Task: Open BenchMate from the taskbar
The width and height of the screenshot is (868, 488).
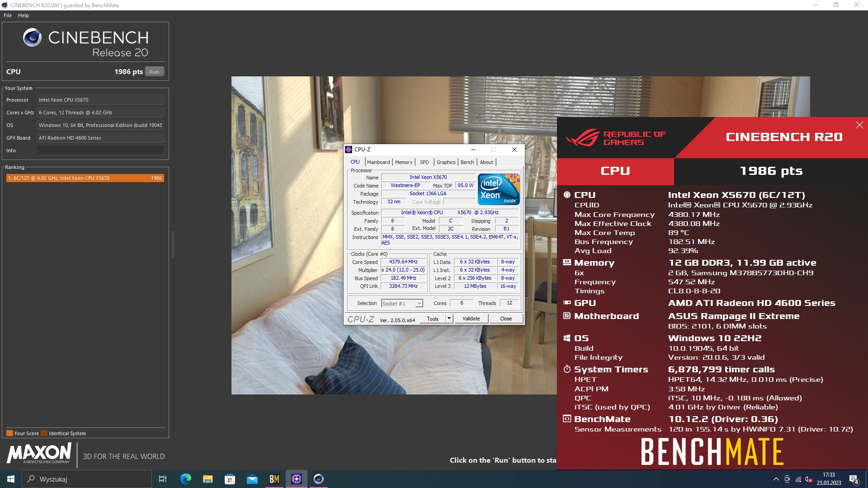Action: (274, 479)
